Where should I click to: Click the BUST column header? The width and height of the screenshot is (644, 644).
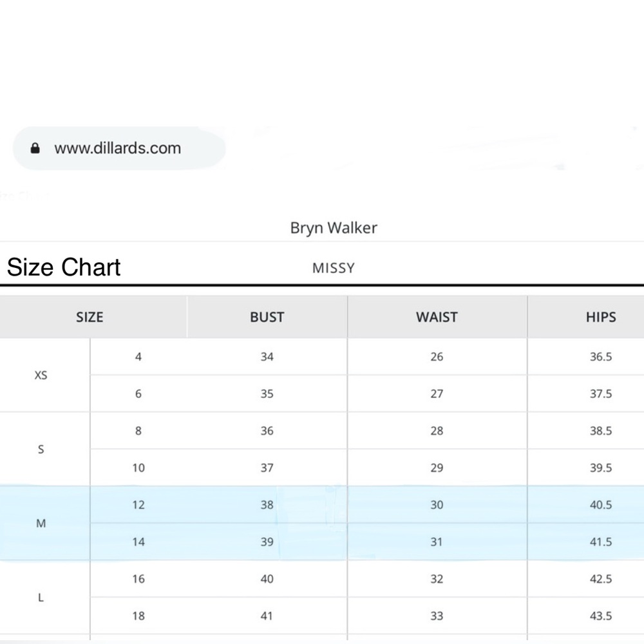267,317
